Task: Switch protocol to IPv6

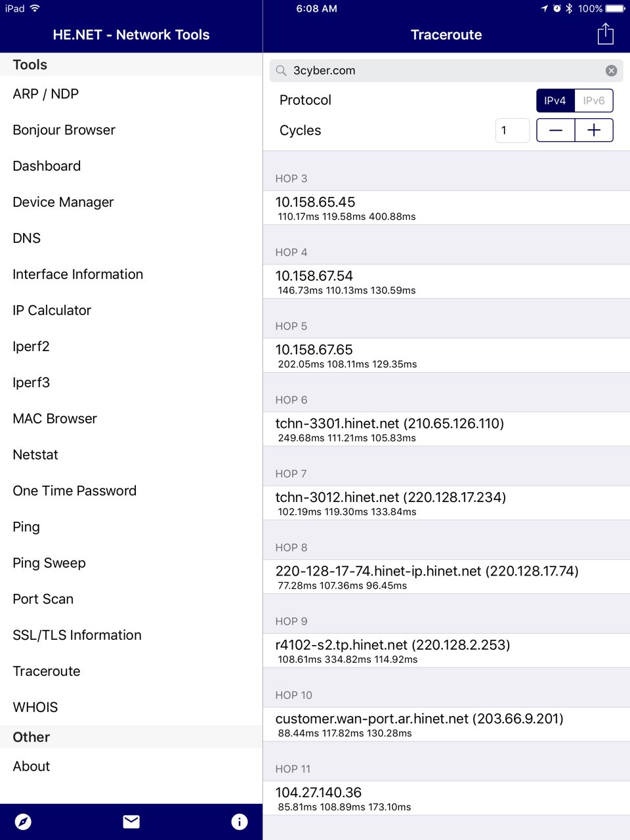Action: coord(594,100)
